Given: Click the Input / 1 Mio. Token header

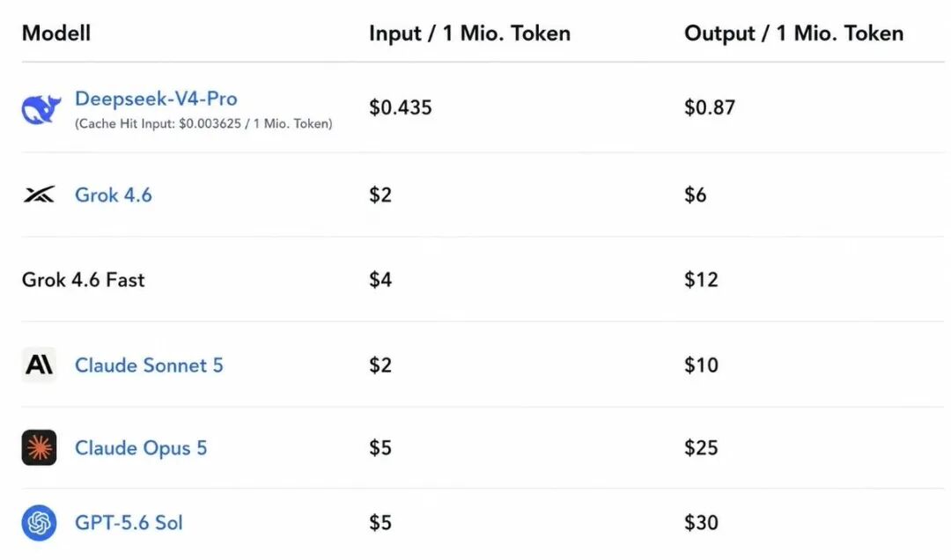Looking at the screenshot, I should [x=469, y=33].
